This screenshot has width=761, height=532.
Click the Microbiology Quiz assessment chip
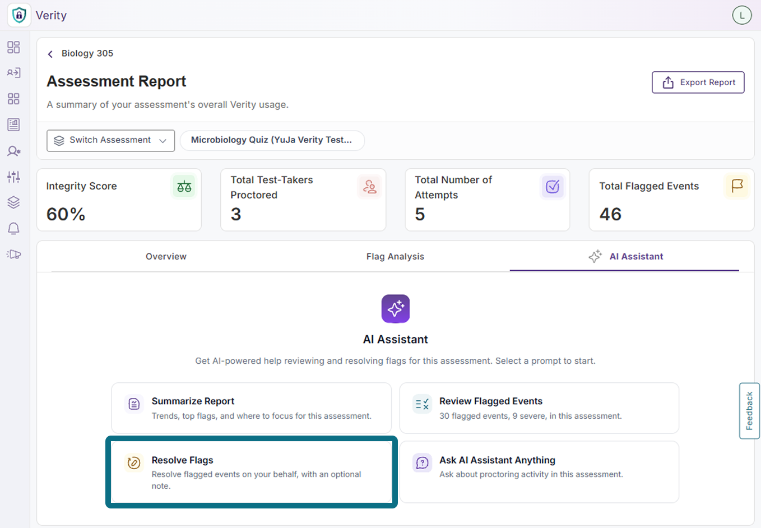tap(272, 140)
